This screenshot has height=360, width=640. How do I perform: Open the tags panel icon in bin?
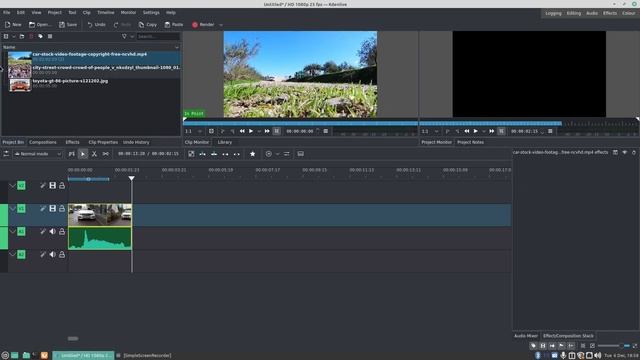click(x=40, y=36)
